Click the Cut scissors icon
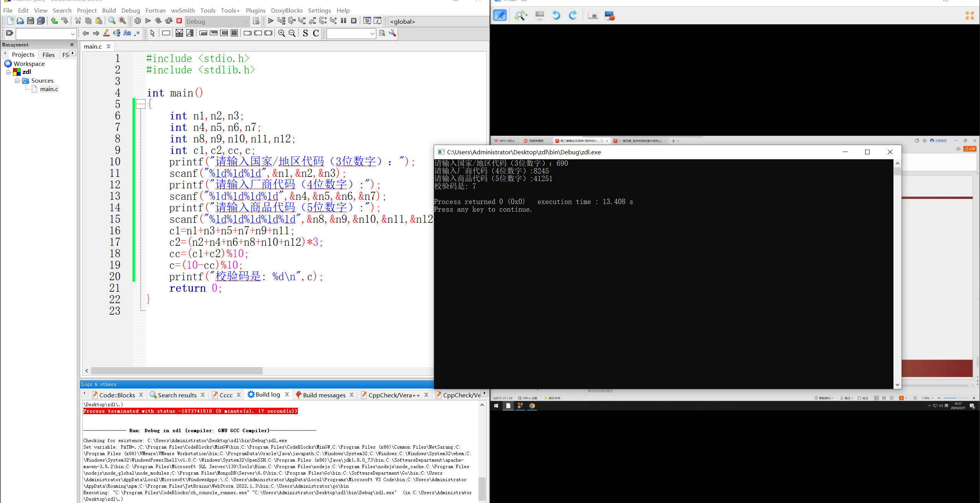This screenshot has width=980, height=503. 78,21
